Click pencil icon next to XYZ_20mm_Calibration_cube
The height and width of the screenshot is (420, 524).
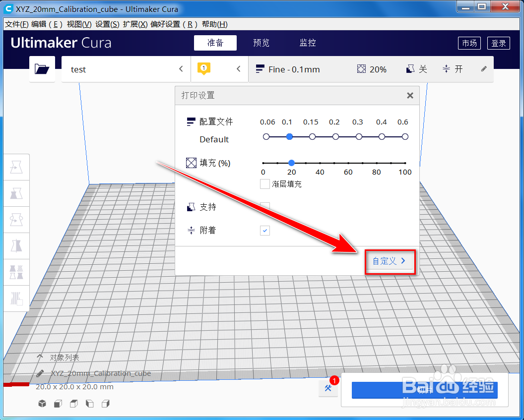click(x=40, y=373)
